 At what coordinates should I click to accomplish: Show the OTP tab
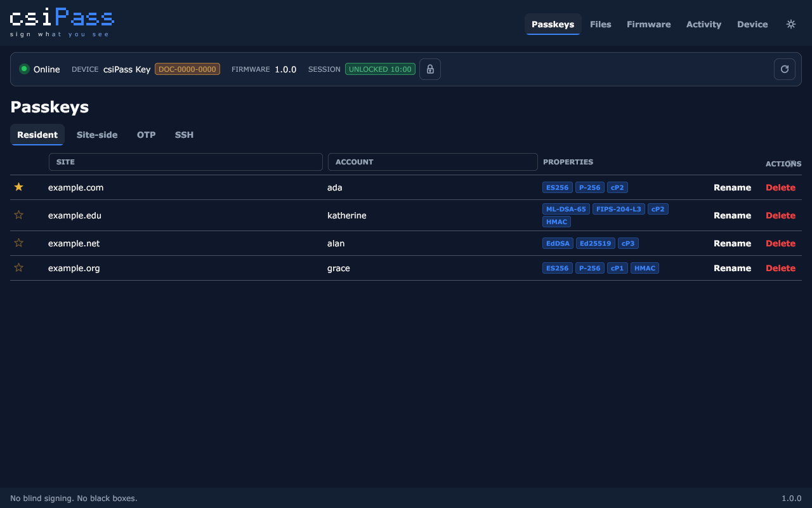coord(146,135)
